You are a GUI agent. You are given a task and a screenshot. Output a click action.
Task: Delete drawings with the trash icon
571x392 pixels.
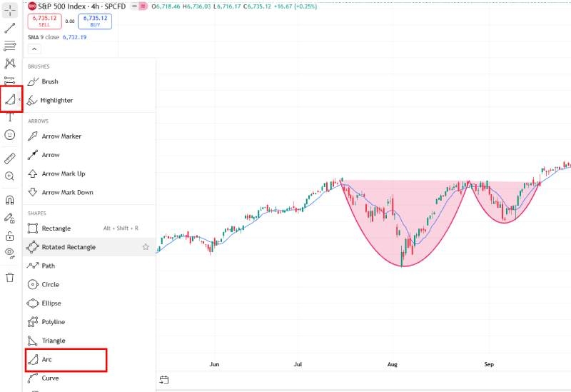[x=10, y=277]
